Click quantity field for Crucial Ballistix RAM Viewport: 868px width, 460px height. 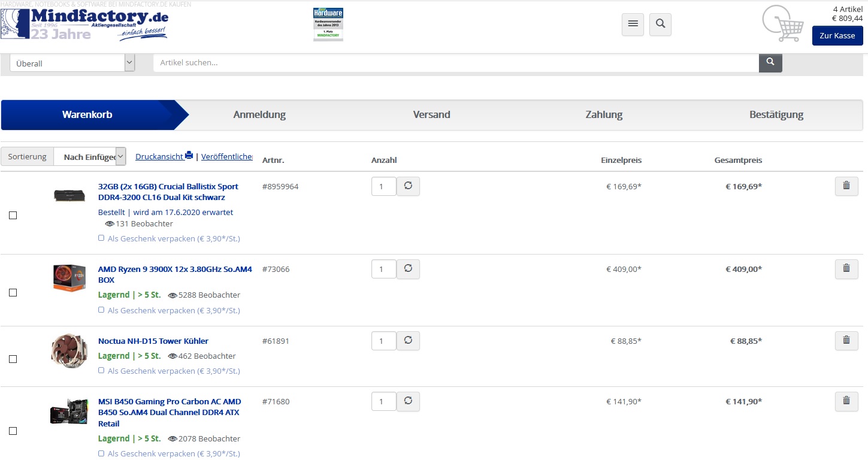[x=384, y=186]
